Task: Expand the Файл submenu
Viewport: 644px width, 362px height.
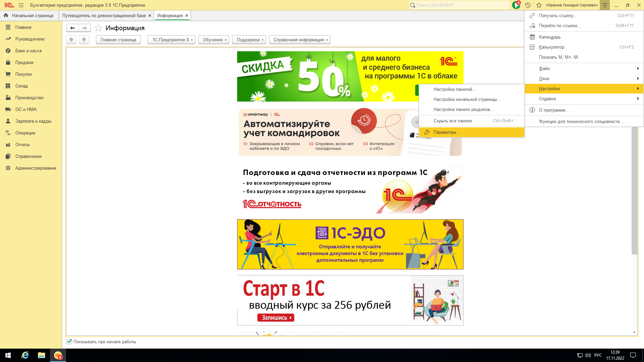Action: pos(584,69)
